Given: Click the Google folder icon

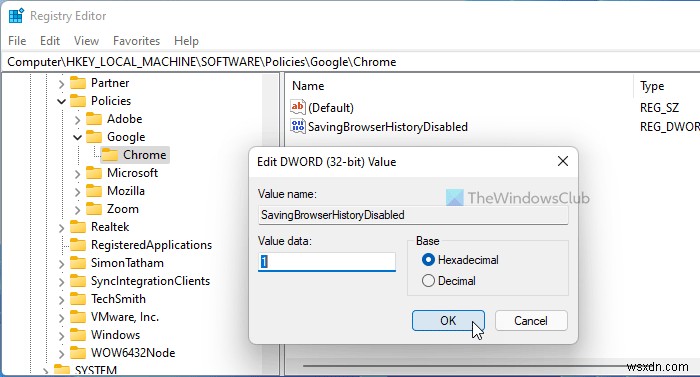Looking at the screenshot, I should click(94, 137).
